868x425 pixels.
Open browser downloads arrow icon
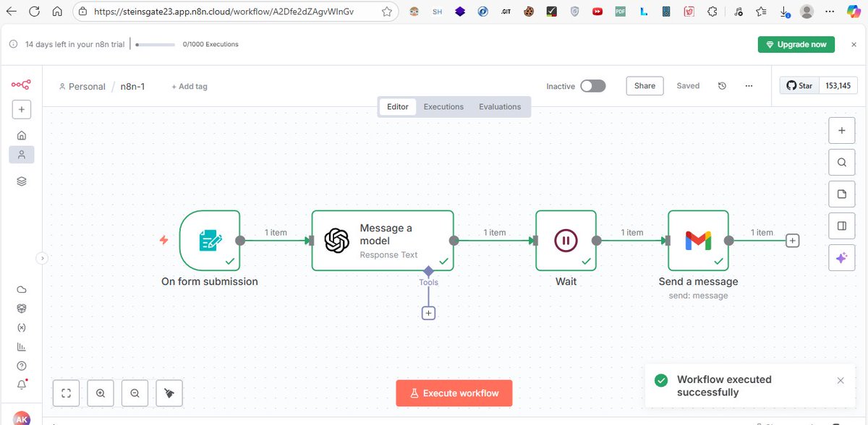[x=784, y=12]
